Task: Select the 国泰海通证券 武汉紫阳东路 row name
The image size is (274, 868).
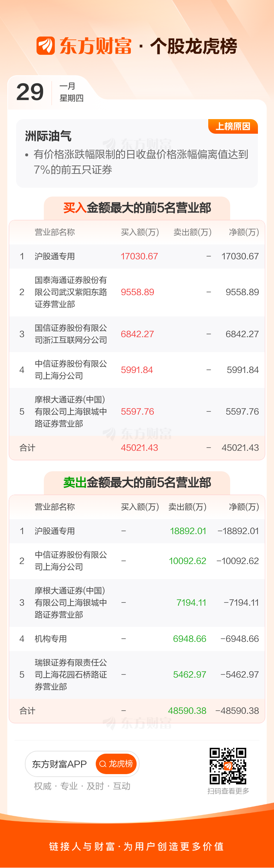Action: point(71,292)
